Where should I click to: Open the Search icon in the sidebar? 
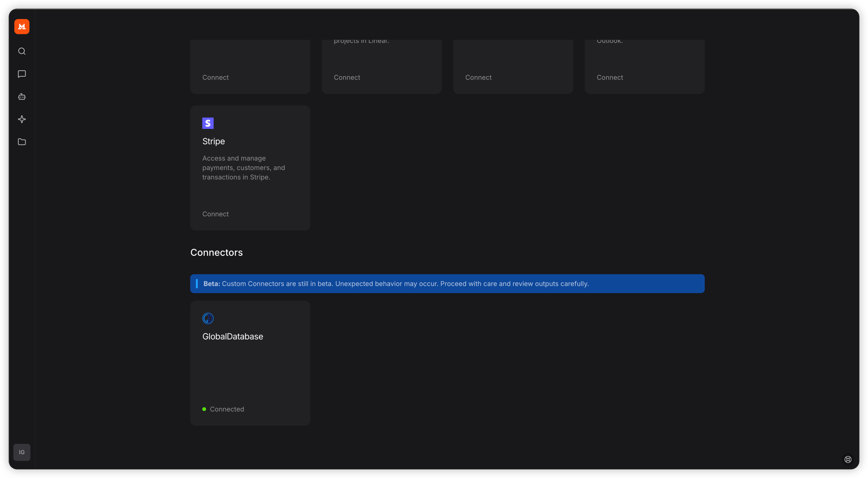click(22, 51)
